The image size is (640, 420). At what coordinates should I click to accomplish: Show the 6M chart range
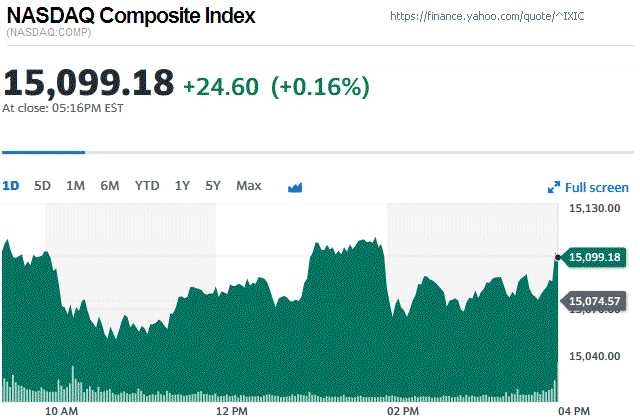pyautogui.click(x=110, y=186)
